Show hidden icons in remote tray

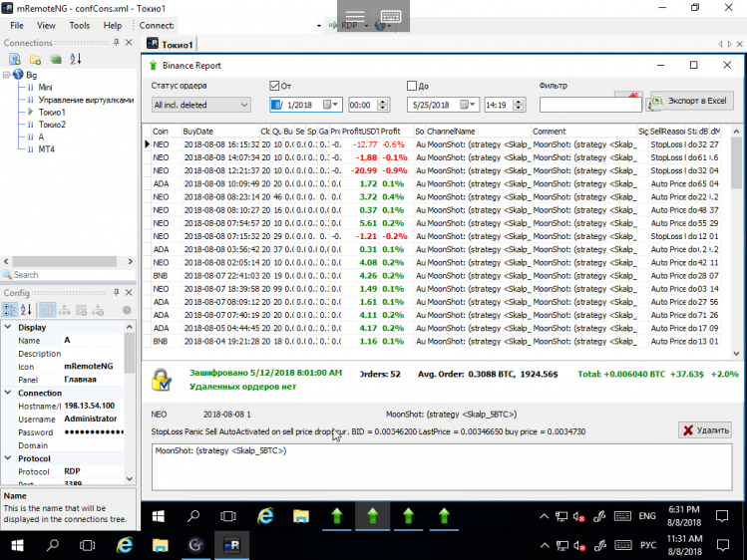pos(544,516)
